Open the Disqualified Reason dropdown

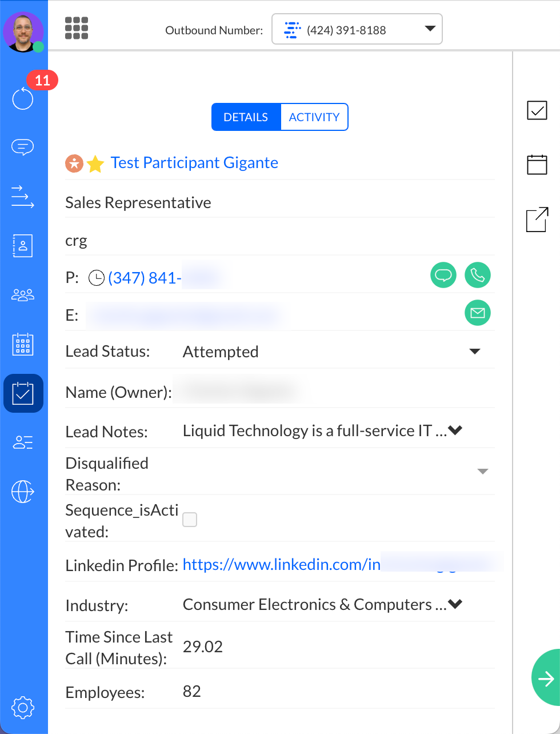point(482,472)
